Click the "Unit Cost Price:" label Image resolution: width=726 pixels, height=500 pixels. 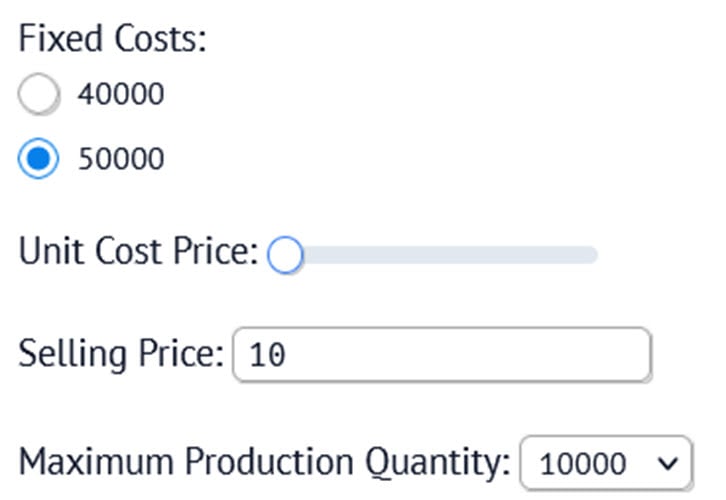138,251
